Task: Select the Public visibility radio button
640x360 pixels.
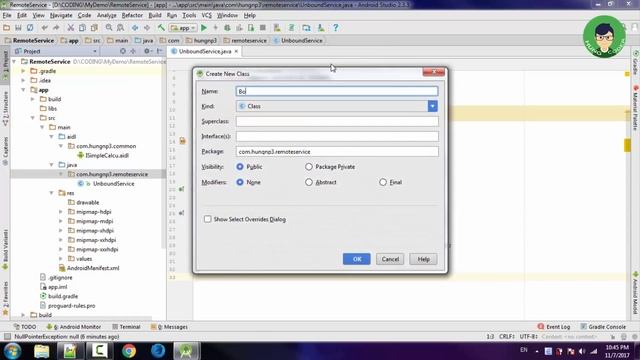Action: point(240,167)
